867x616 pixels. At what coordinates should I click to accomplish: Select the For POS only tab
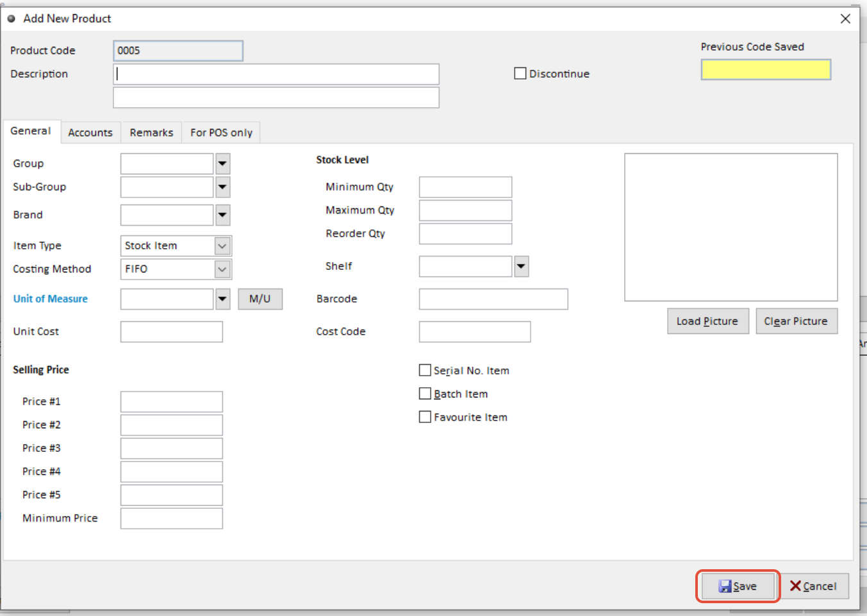tap(221, 133)
